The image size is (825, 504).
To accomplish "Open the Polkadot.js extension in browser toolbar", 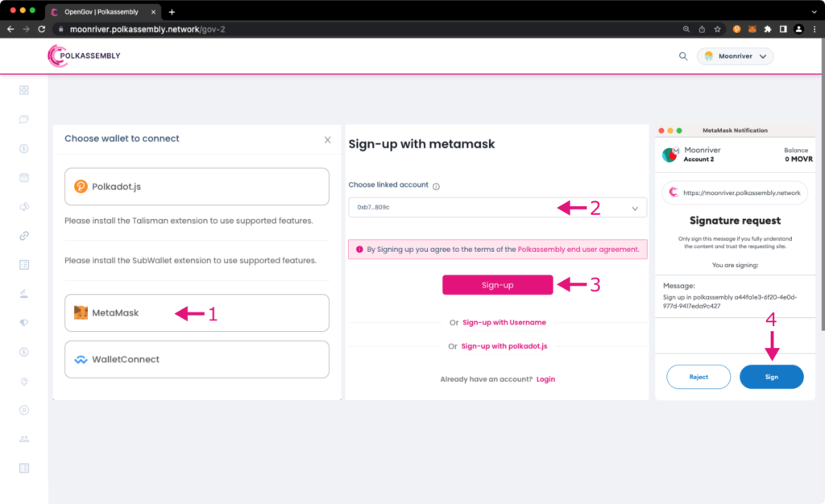I will pos(736,30).
